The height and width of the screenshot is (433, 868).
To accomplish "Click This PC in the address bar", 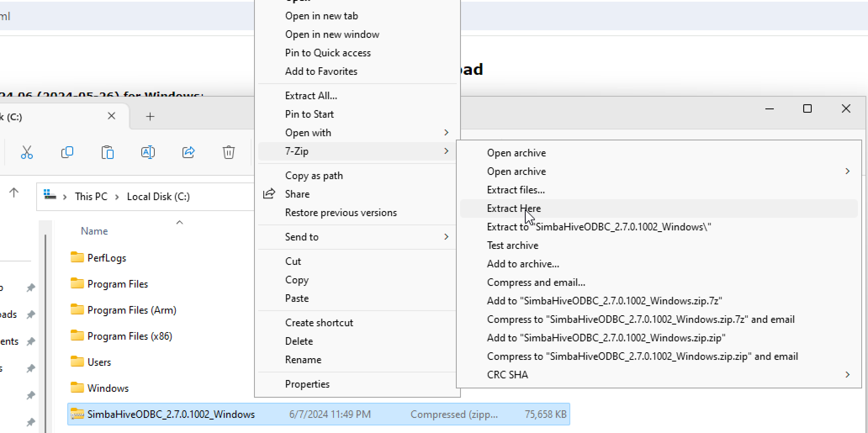I will (x=91, y=197).
